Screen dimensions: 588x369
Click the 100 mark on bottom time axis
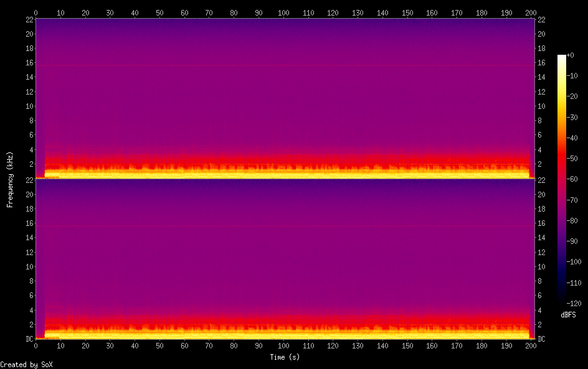click(x=283, y=345)
